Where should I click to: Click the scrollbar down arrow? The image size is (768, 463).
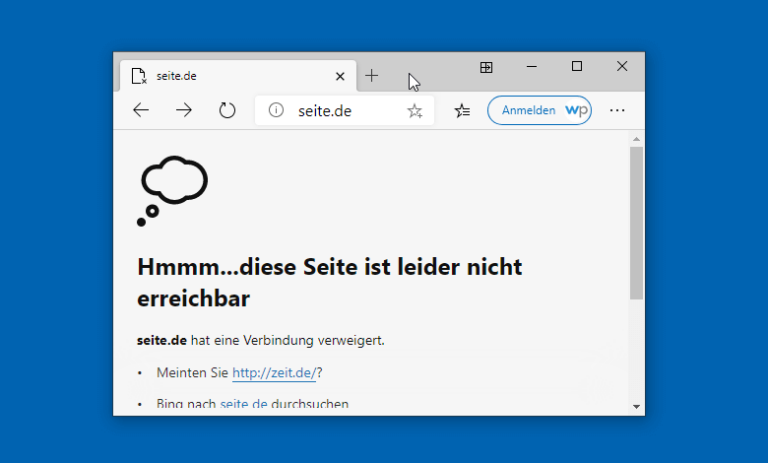[636, 406]
